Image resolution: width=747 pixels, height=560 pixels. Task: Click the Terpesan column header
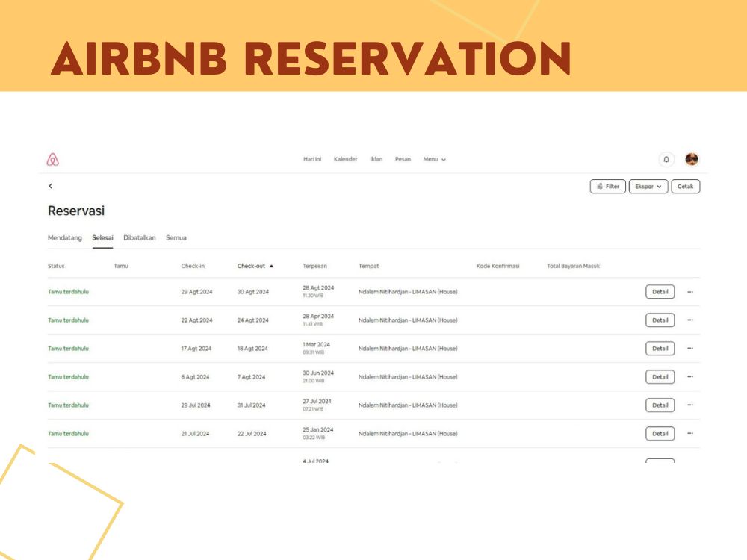click(315, 267)
